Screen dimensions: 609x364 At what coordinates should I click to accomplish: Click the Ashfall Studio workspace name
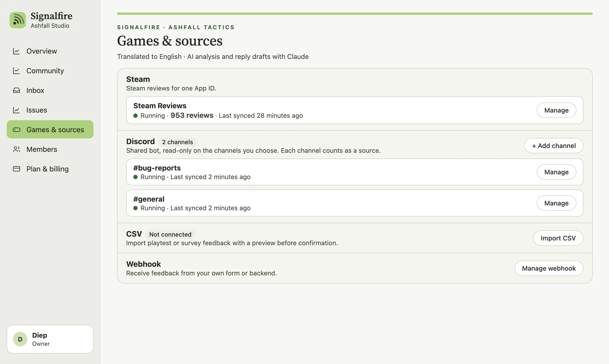point(50,26)
